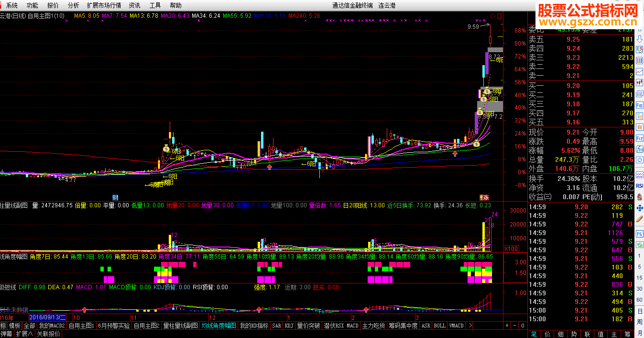The image size is (644, 338).
Task: Click the blue down-arrow sidebar icon
Action: click(640, 39)
